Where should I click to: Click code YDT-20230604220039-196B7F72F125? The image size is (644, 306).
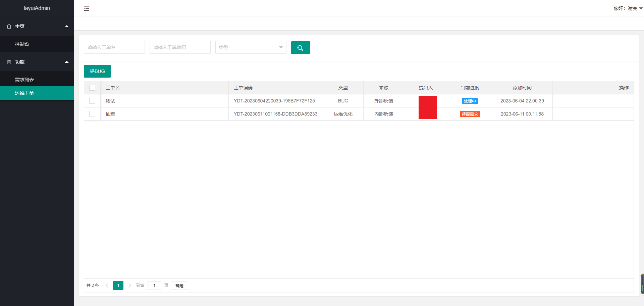coord(274,101)
